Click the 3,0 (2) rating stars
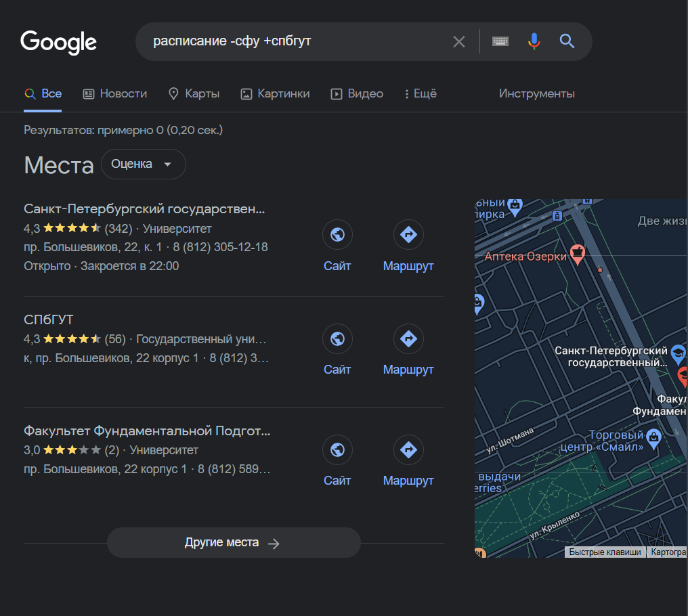Viewport: 688px width, 616px height. (72, 449)
